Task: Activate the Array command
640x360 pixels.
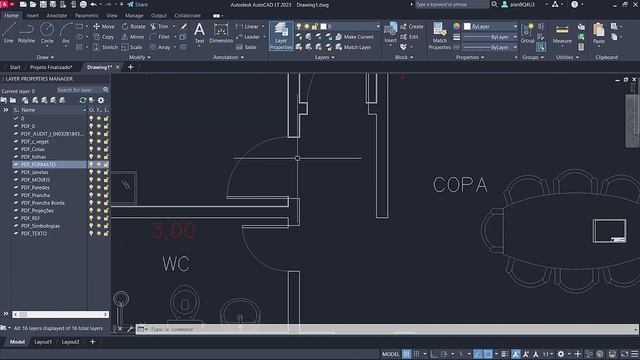Action: click(x=160, y=47)
